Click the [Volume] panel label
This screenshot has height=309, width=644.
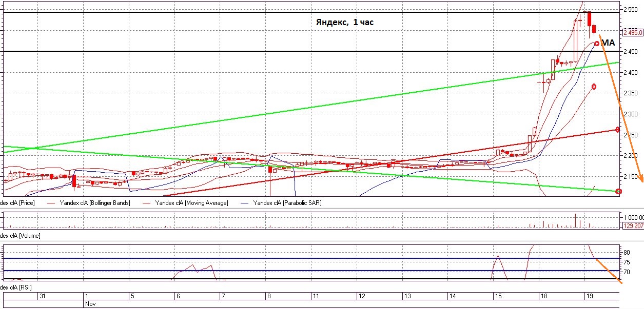[x=21, y=236]
